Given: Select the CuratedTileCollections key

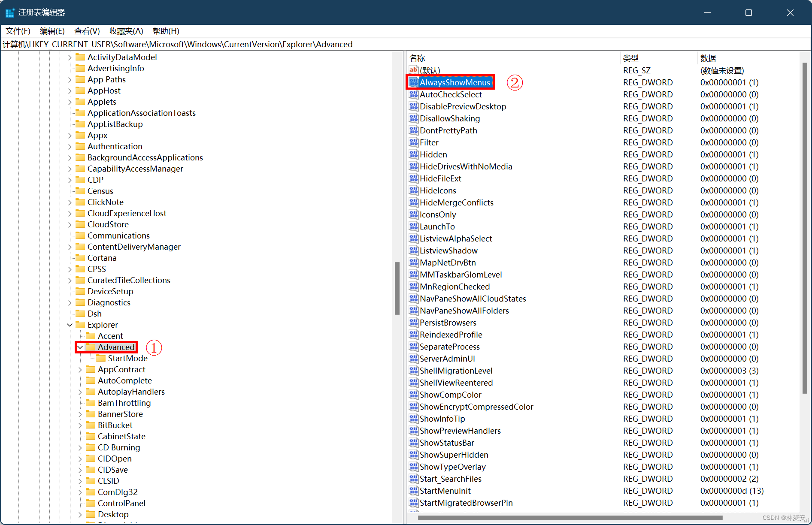Looking at the screenshot, I should (x=129, y=280).
